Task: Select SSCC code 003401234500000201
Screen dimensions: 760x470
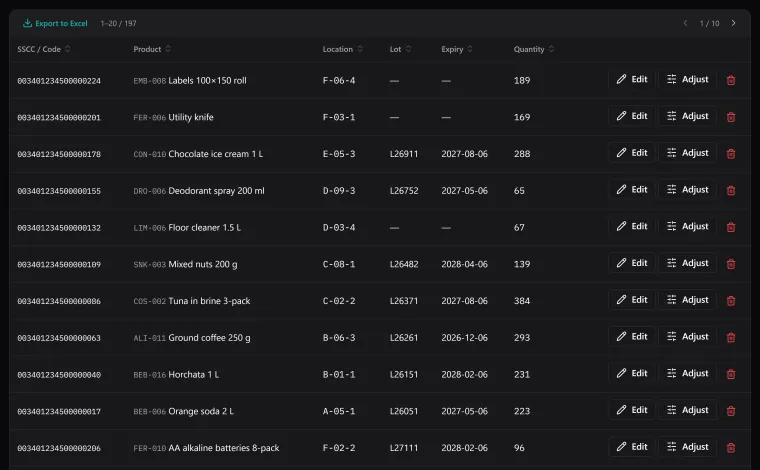Action: click(59, 118)
